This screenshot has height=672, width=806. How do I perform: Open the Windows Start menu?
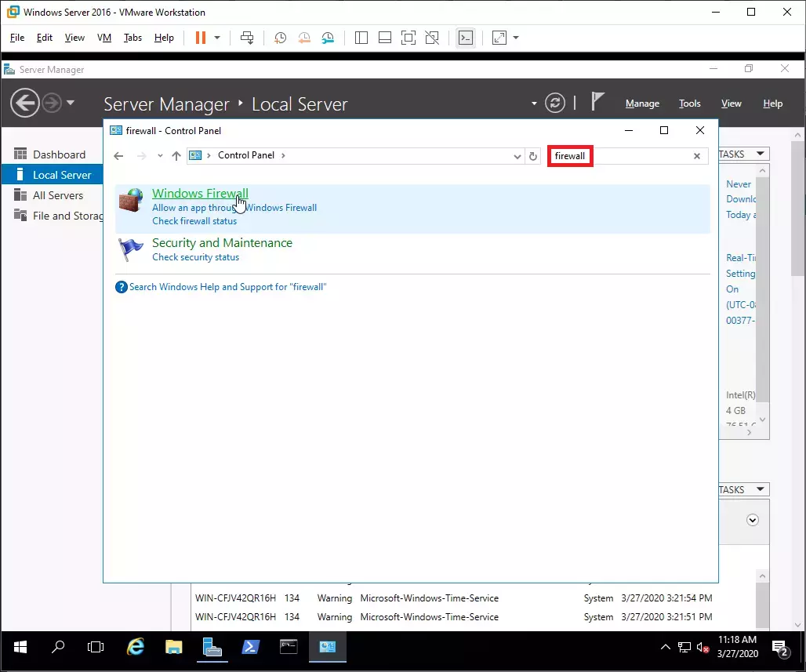(20, 647)
